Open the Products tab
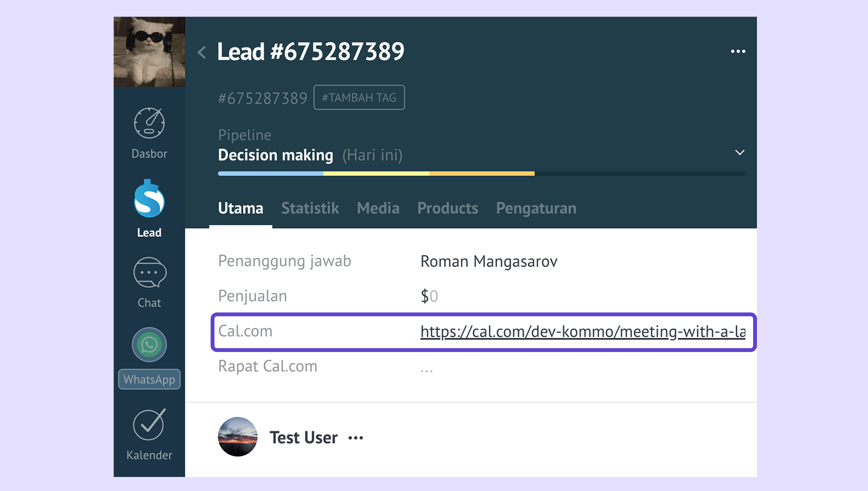 (447, 208)
